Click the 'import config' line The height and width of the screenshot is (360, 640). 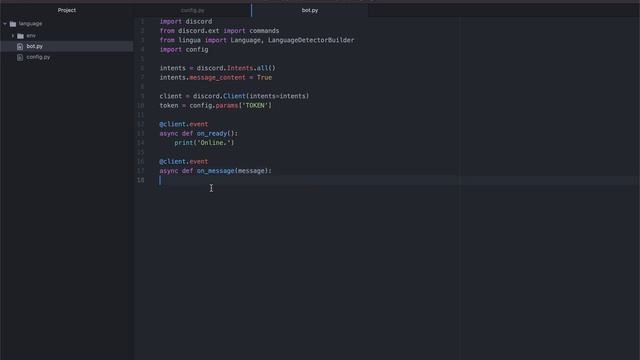(184, 49)
